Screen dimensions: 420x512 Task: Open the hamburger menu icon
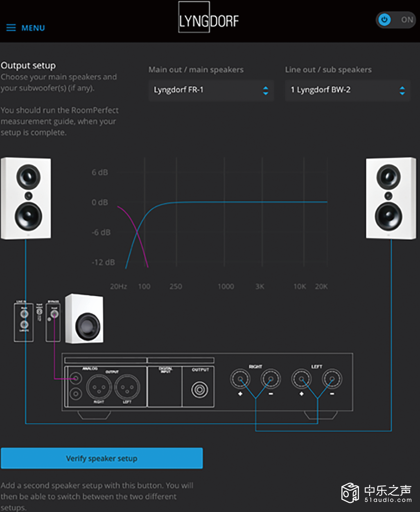11,28
